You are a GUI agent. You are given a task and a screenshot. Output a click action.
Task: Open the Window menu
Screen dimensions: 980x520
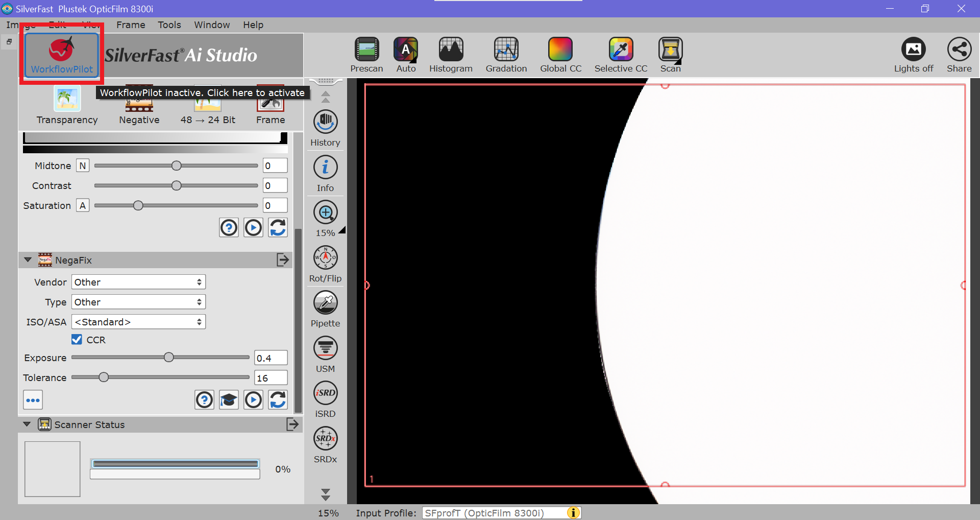click(212, 25)
